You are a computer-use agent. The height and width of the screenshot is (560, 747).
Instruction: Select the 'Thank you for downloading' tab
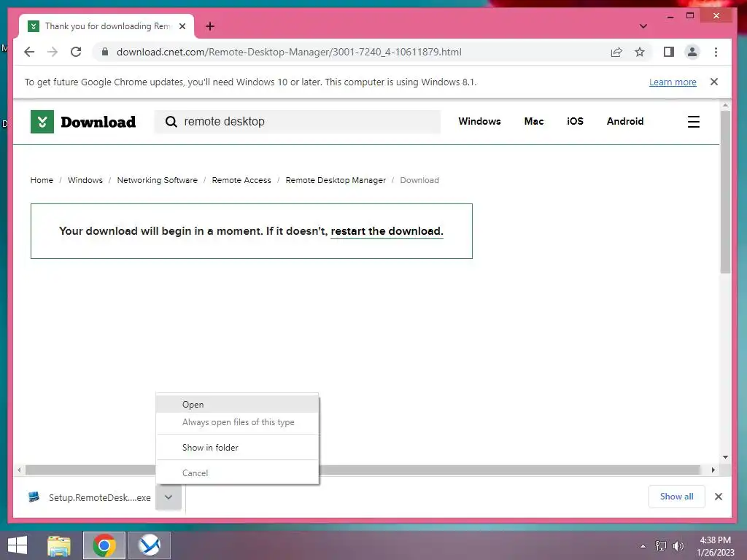click(107, 26)
